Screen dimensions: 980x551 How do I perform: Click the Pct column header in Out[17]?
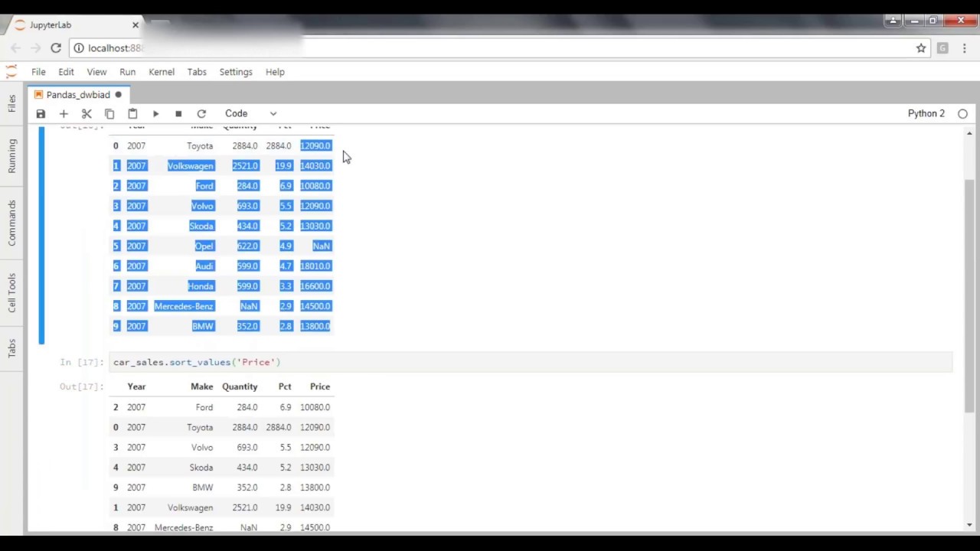[285, 386]
